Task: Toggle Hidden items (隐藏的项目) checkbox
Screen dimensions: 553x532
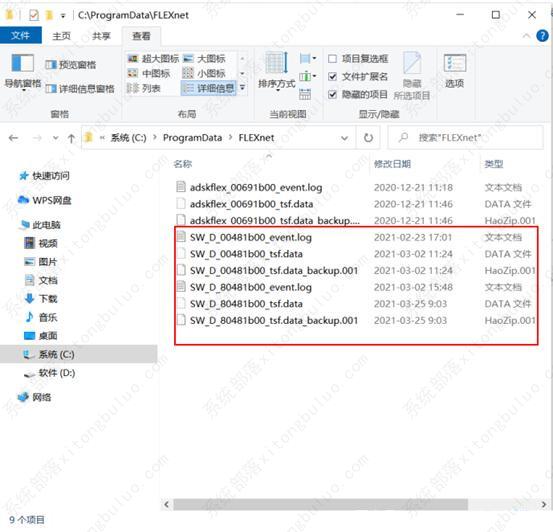Action: click(358, 95)
